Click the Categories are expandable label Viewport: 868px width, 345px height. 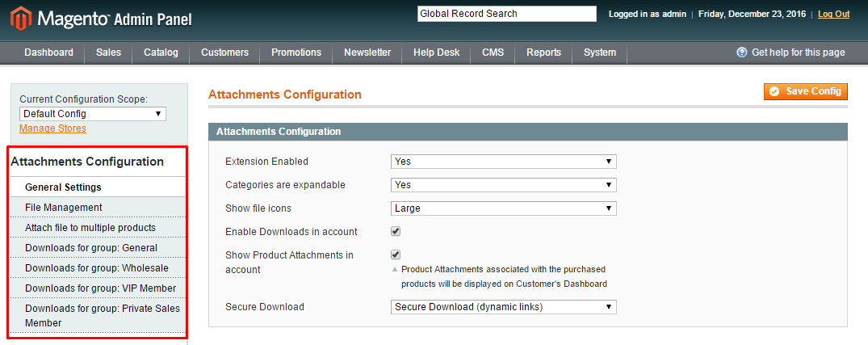click(285, 185)
